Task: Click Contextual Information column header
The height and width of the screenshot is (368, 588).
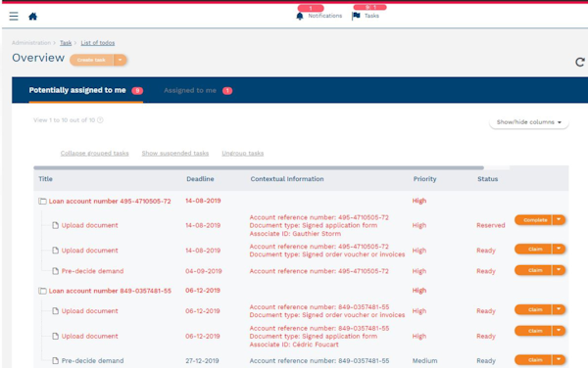Action: [287, 179]
